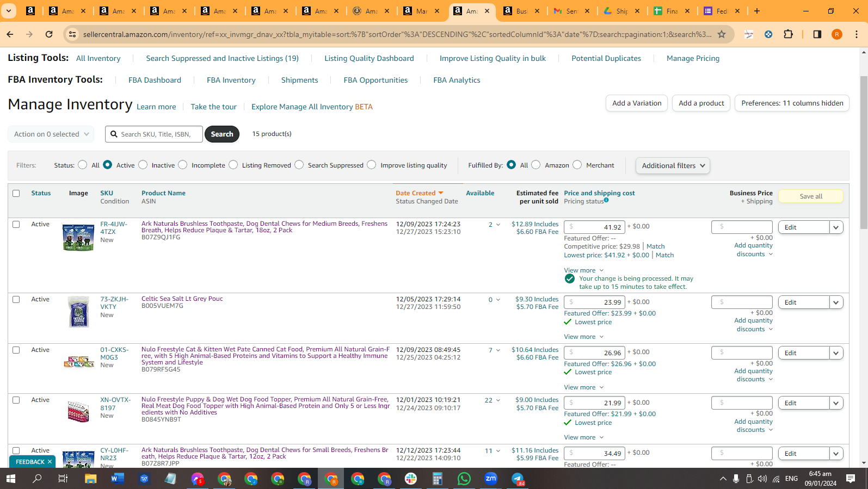Image resolution: width=868 pixels, height=489 pixels.
Task: Open All Inventory listing tool
Action: pyautogui.click(x=99, y=58)
